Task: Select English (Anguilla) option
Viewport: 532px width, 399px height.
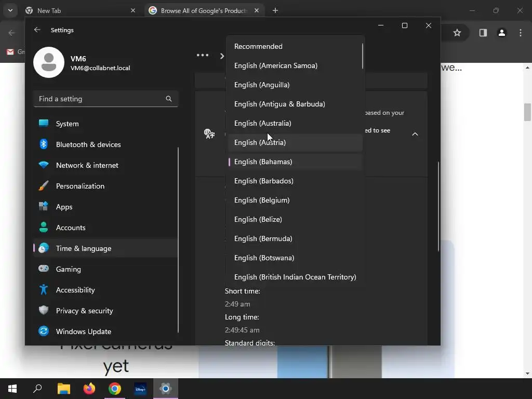Action: 294,85
